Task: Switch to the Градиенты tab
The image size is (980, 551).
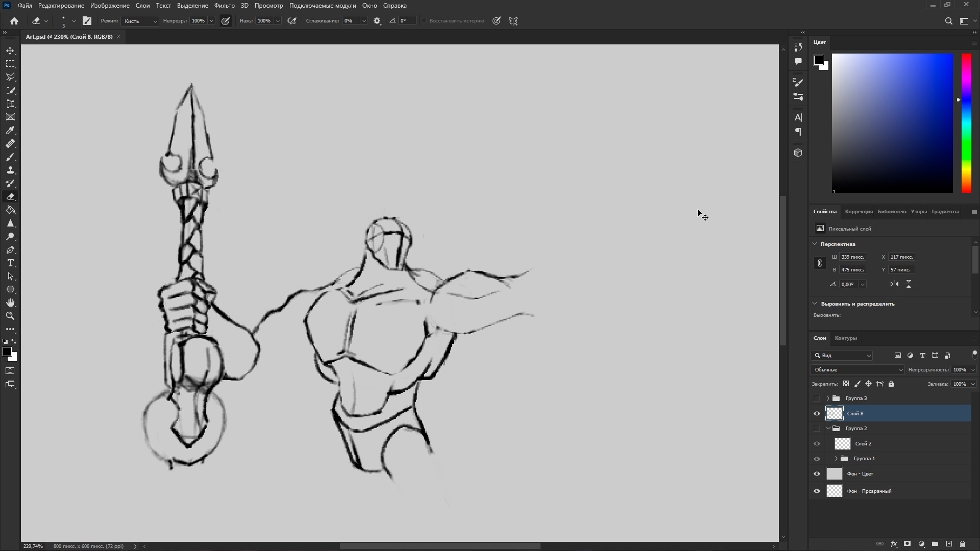Action: click(945, 212)
